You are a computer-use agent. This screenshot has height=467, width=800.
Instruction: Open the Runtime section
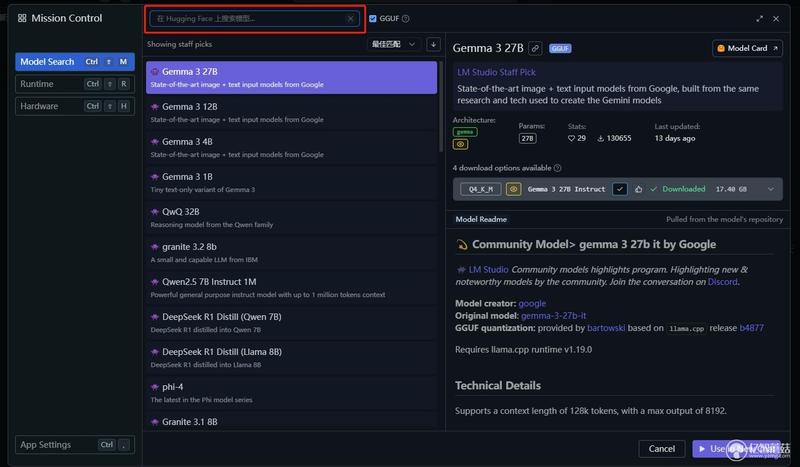click(x=75, y=84)
